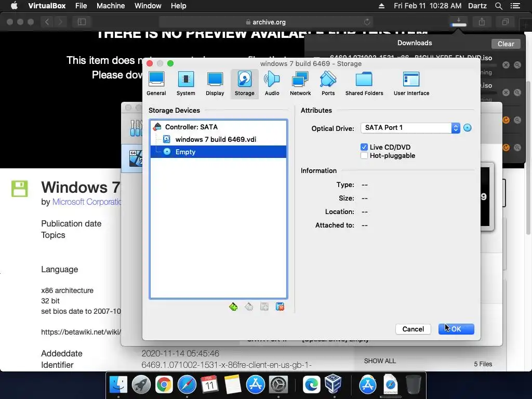Open the Audio settings tab

tap(272, 84)
